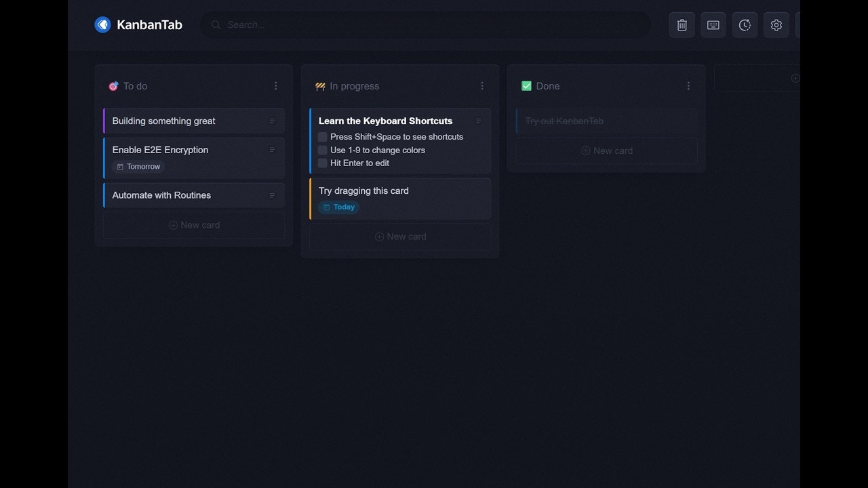Click the Use 1-9 to change colors text
The height and width of the screenshot is (488, 868).
coord(378,150)
